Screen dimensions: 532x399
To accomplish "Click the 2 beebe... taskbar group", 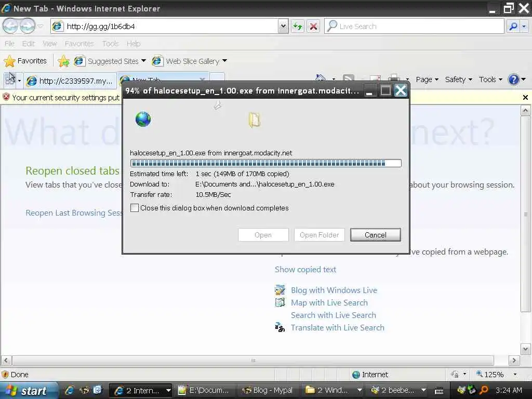I will 397,391.
